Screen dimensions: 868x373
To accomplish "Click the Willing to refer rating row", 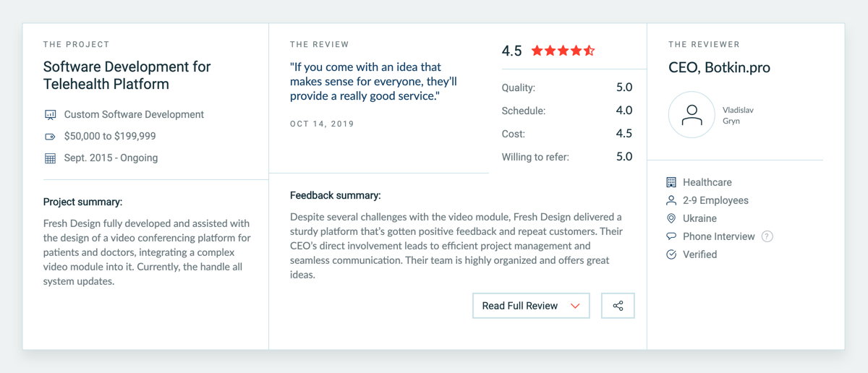I will [x=567, y=157].
